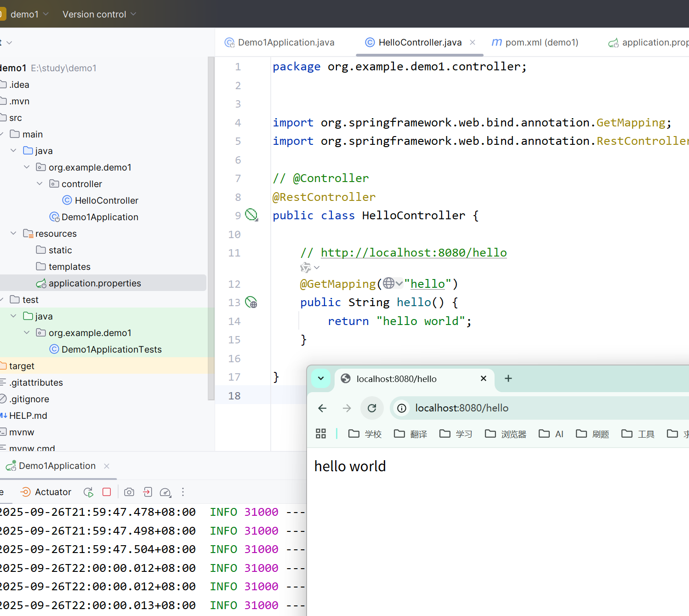Open the Demo1Application.java editor tab
This screenshot has height=616, width=689.
[x=279, y=42]
